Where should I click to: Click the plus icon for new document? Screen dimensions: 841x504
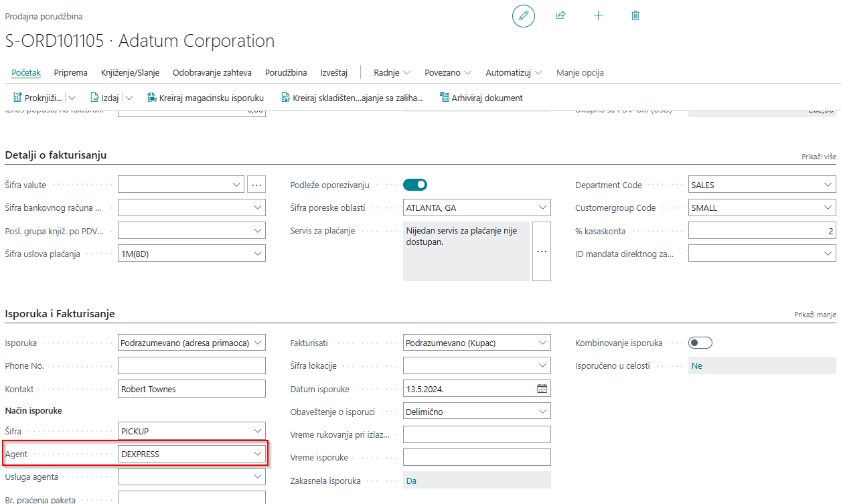coord(599,15)
